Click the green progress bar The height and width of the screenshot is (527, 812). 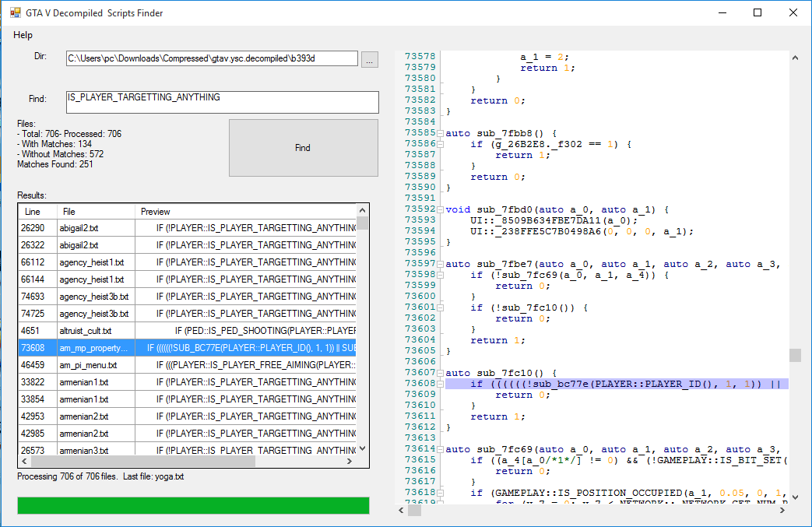[193, 506]
